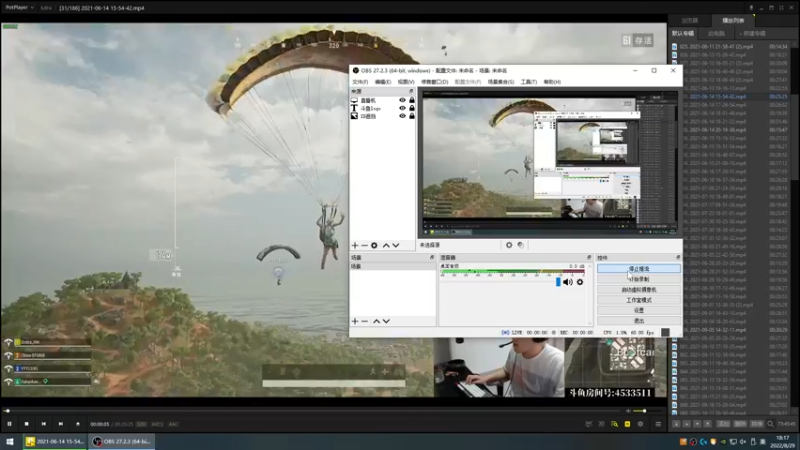This screenshot has height=450, width=800.
Task: Undock the OBS controls panel with its float icon
Action: coord(678,258)
